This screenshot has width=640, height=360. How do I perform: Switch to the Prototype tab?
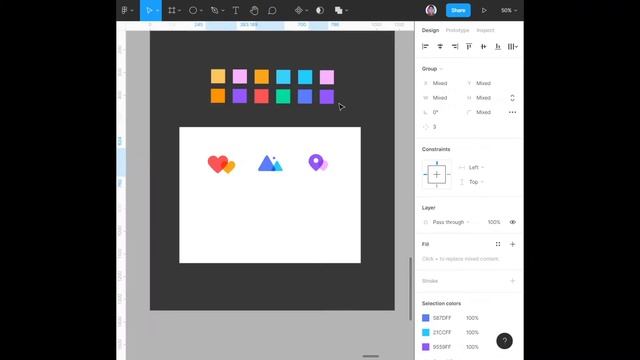457,30
